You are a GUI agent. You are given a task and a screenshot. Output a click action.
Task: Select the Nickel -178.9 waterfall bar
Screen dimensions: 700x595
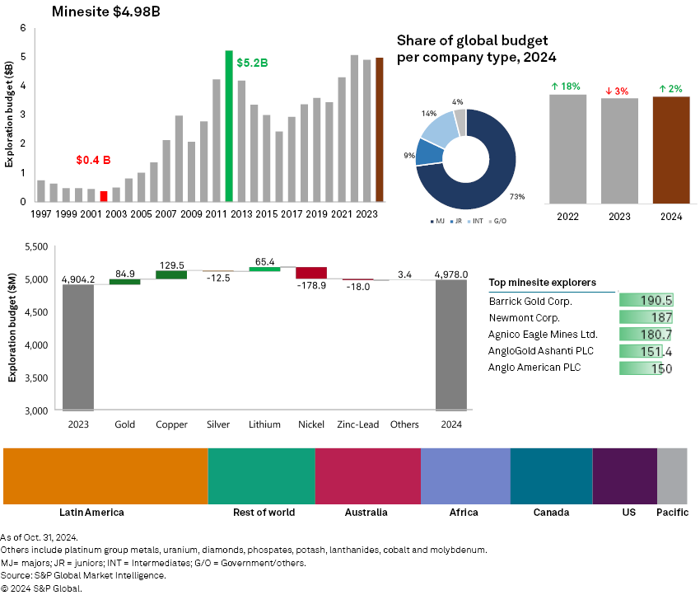310,273
